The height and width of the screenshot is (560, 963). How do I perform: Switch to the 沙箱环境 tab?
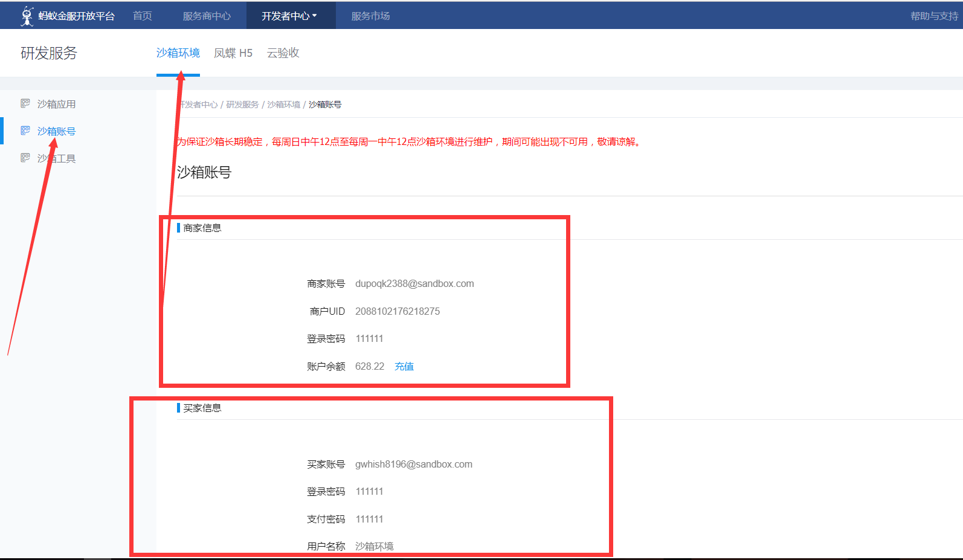178,53
